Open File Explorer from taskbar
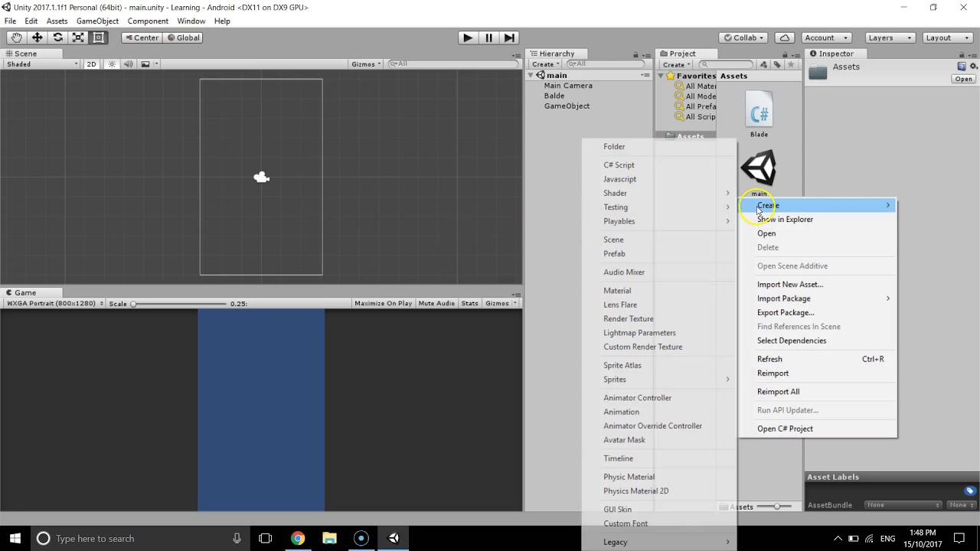980x551 pixels. (x=329, y=539)
